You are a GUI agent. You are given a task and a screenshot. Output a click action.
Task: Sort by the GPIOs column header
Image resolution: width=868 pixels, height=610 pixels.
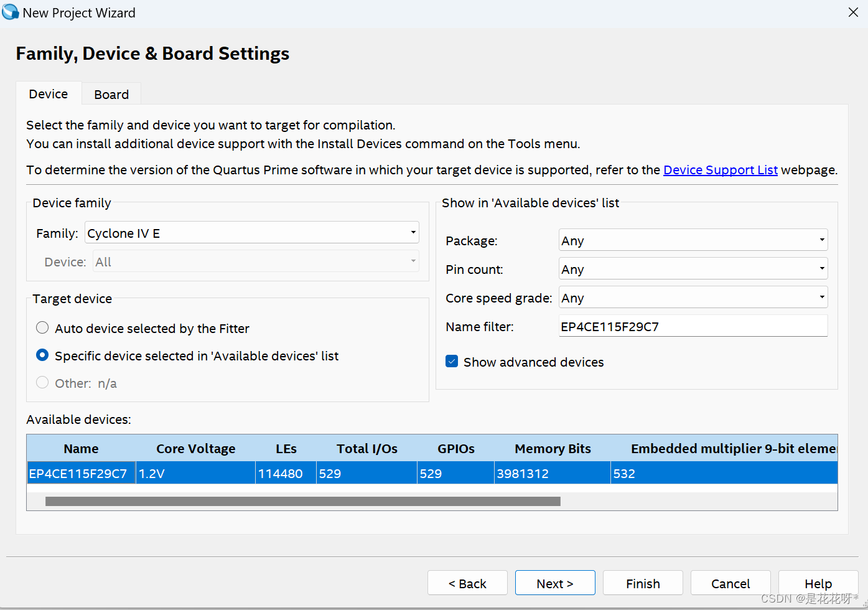pyautogui.click(x=455, y=448)
